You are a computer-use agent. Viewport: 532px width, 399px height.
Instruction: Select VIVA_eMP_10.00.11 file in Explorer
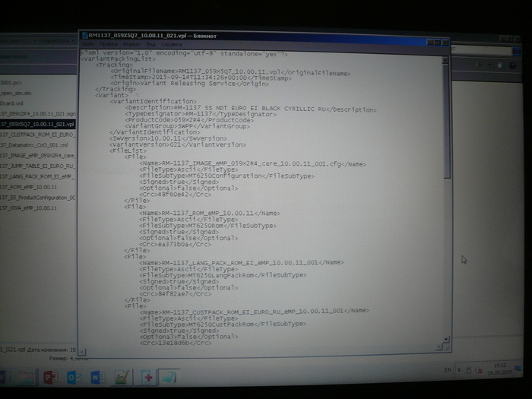(x=29, y=208)
